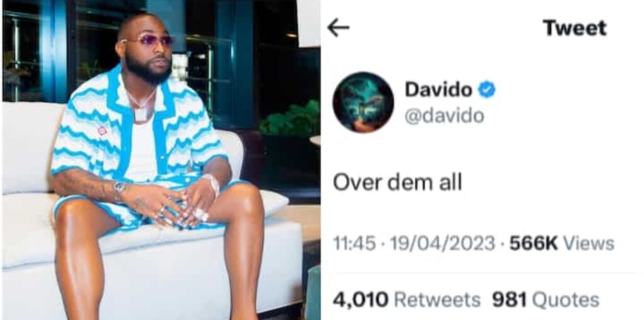This screenshot has width=644, height=320.
Task: Click the red logo on shirt sleeve
Action: tap(102, 131)
